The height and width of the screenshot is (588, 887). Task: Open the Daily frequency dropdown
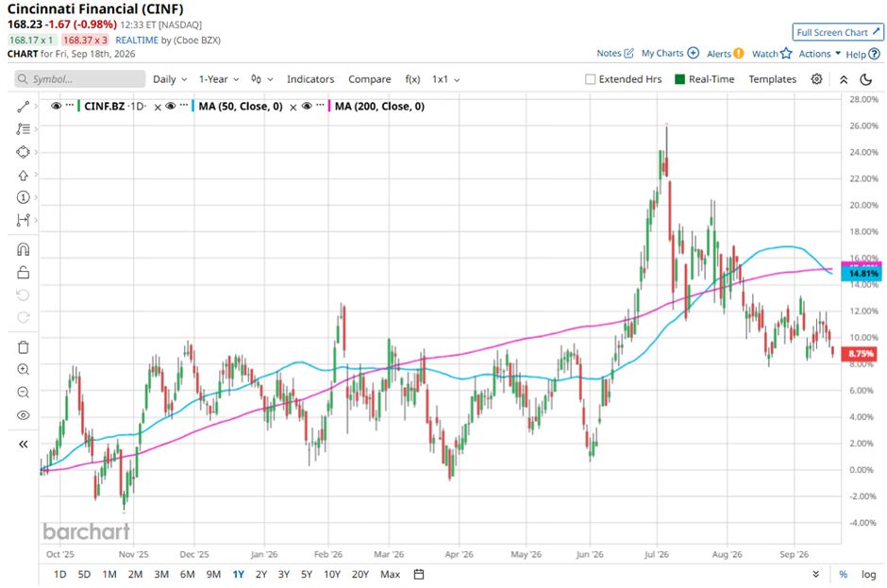(170, 79)
